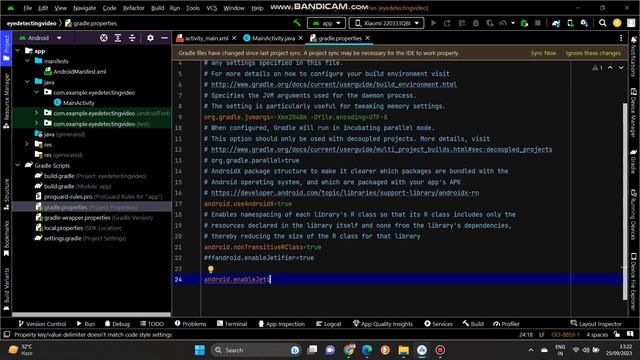Collapse the manifests folder
This screenshot has width=640, height=360.
[x=27, y=61]
